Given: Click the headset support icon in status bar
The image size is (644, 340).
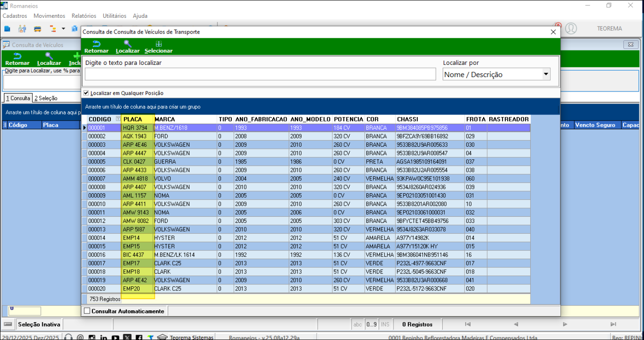Looking at the screenshot, I should click(x=68, y=337).
